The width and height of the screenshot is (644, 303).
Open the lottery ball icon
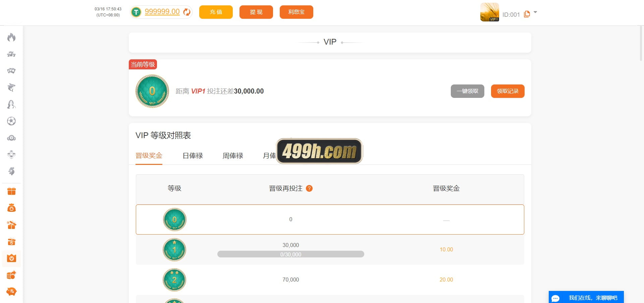pyautogui.click(x=11, y=138)
